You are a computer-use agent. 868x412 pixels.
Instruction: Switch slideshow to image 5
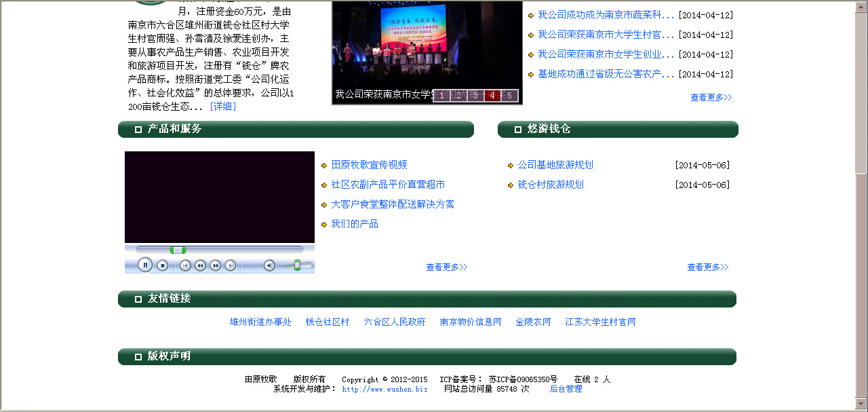[509, 96]
